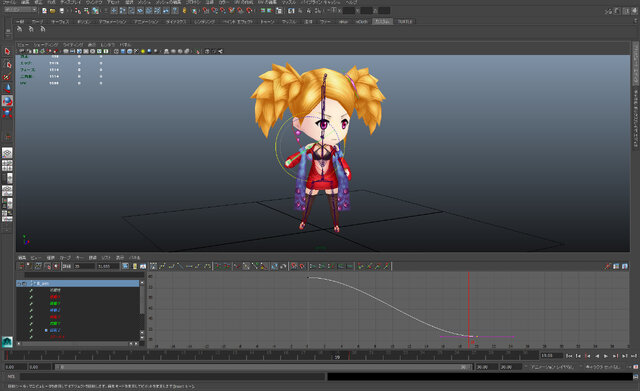Toggle Snap to Grids magnet icon
The height and width of the screenshot is (391, 640).
[205, 11]
